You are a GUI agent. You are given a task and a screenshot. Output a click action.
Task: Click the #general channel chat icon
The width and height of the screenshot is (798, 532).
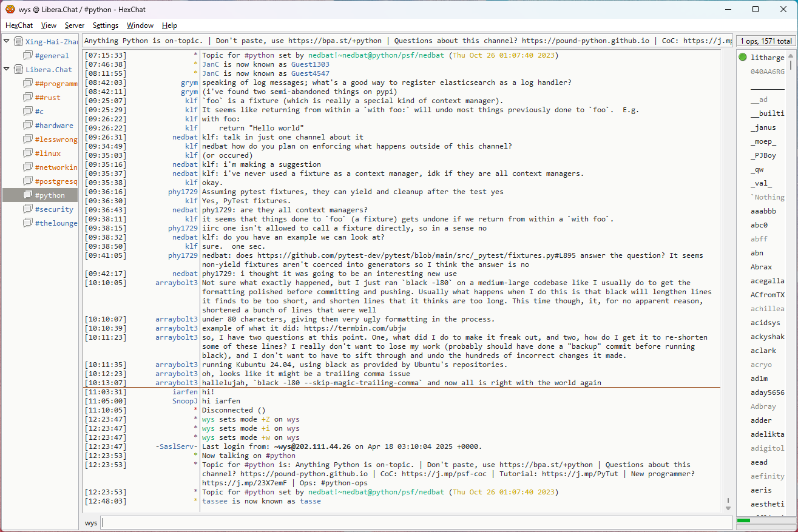click(x=28, y=56)
